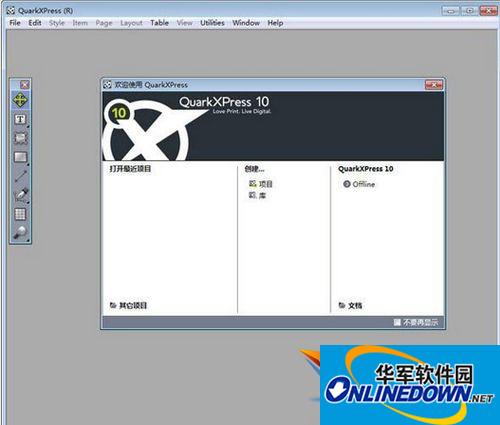Select the Picture Content tool
500x425 pixels.
[x=20, y=138]
